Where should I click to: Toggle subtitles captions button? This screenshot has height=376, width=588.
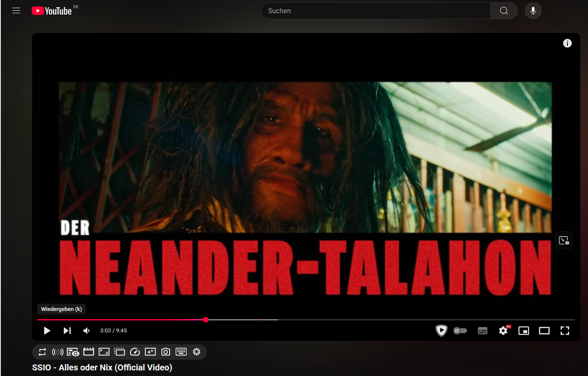483,331
